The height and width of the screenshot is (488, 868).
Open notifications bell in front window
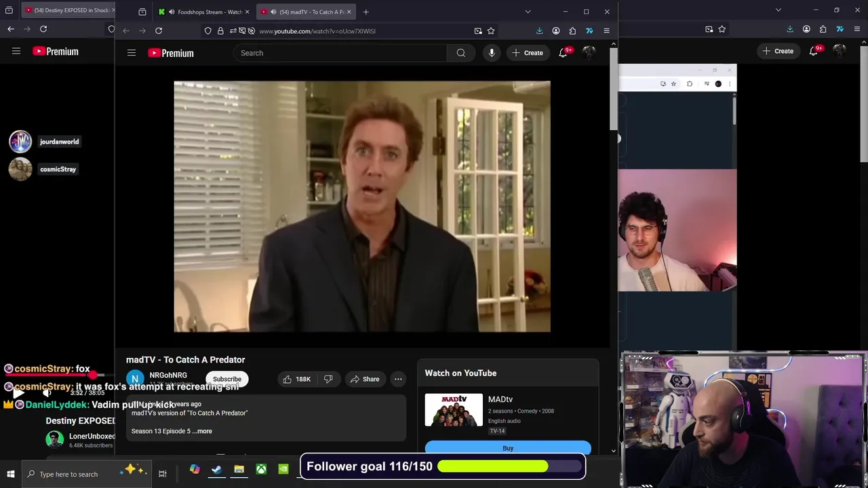pos(564,53)
